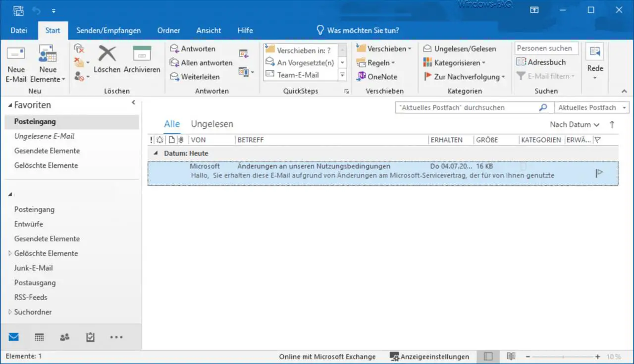Open the Zur Nachverfolgung flag menu
Screen dimensions: 634x364
coord(464,77)
